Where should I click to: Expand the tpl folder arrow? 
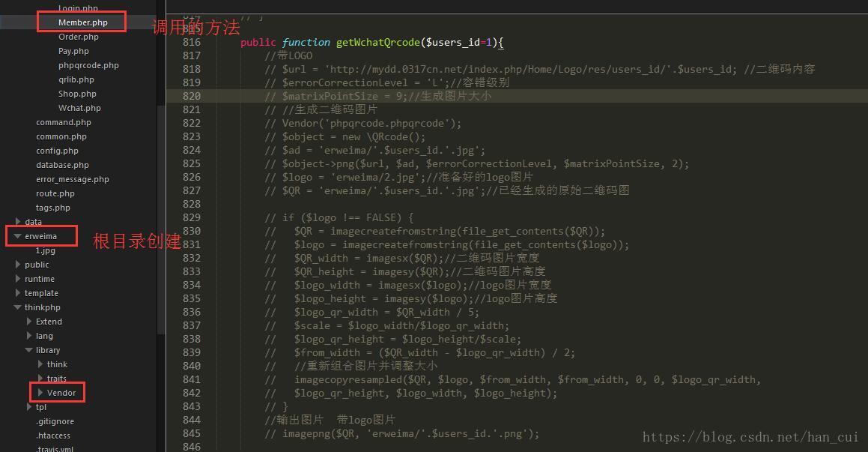pyautogui.click(x=28, y=407)
